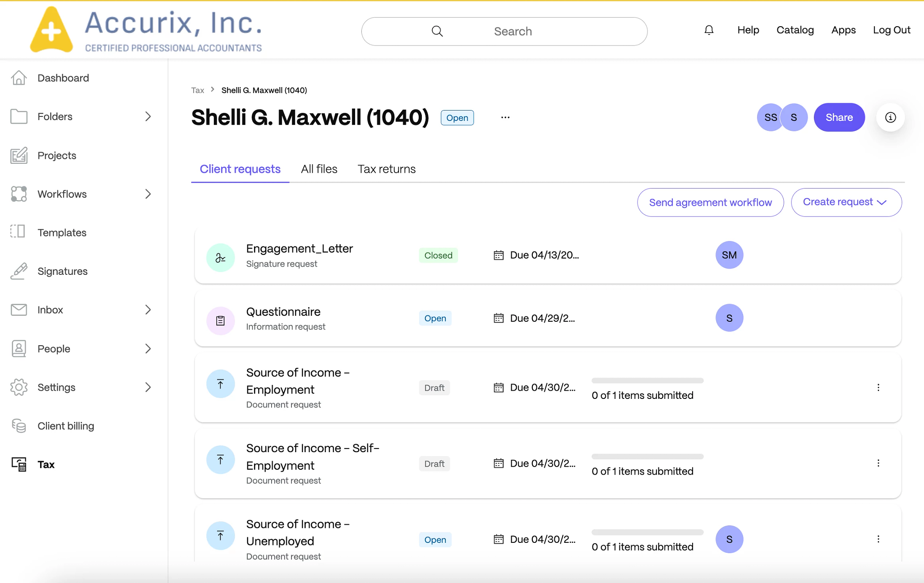Click the Client billing sidebar icon
The width and height of the screenshot is (924, 583).
(18, 426)
